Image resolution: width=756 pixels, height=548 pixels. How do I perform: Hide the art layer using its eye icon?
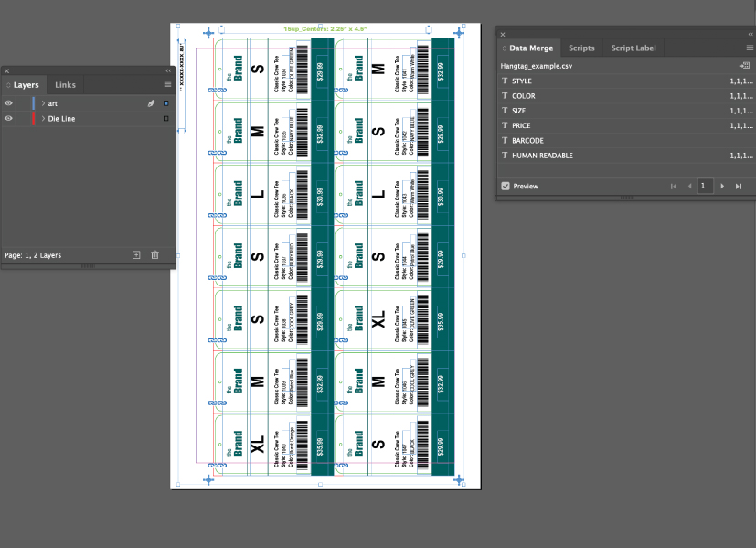coord(8,103)
